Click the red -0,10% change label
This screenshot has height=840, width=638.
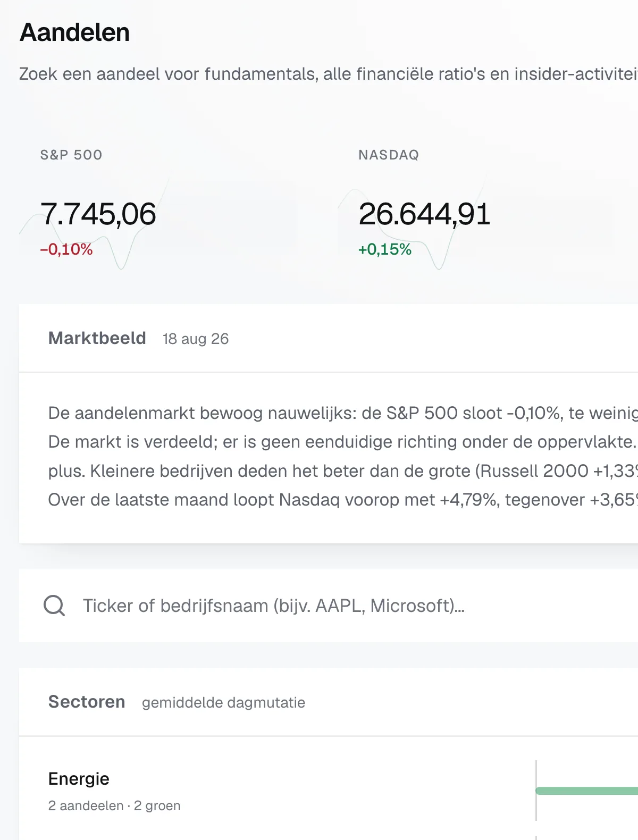[x=66, y=249]
